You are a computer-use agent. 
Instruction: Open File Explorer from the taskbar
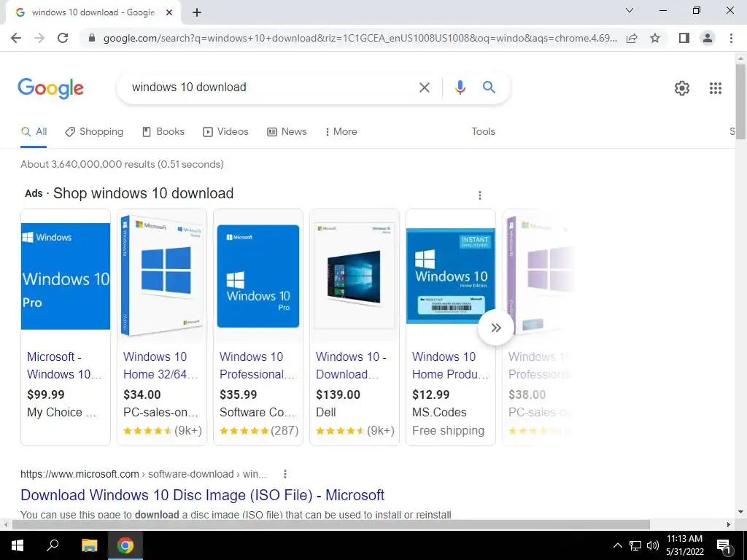[x=89, y=545]
